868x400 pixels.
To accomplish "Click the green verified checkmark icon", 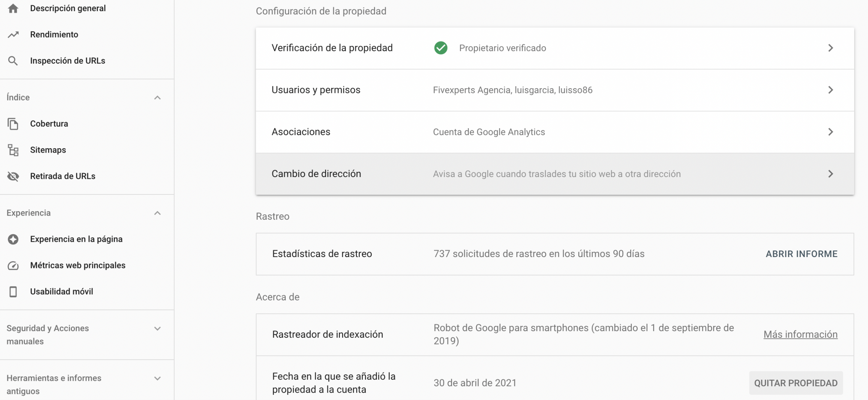I will coord(441,48).
